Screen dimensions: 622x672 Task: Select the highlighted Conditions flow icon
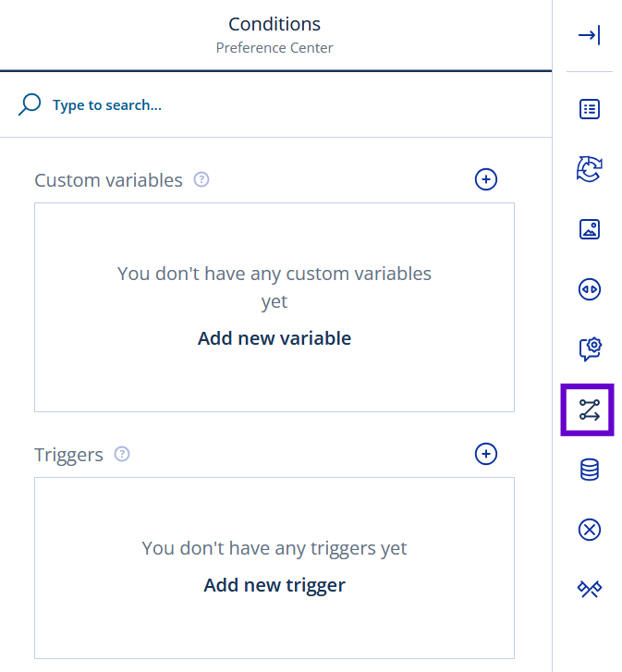coord(589,409)
